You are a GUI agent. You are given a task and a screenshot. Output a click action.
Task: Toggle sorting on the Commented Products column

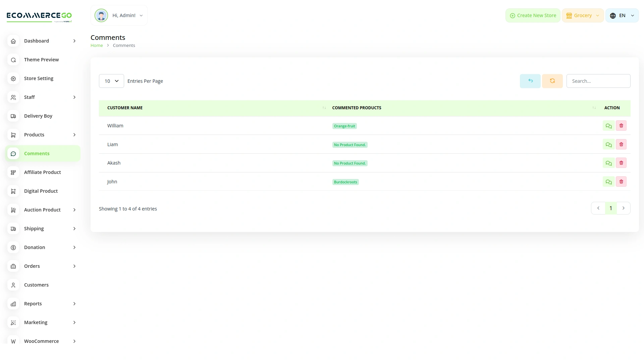click(594, 108)
